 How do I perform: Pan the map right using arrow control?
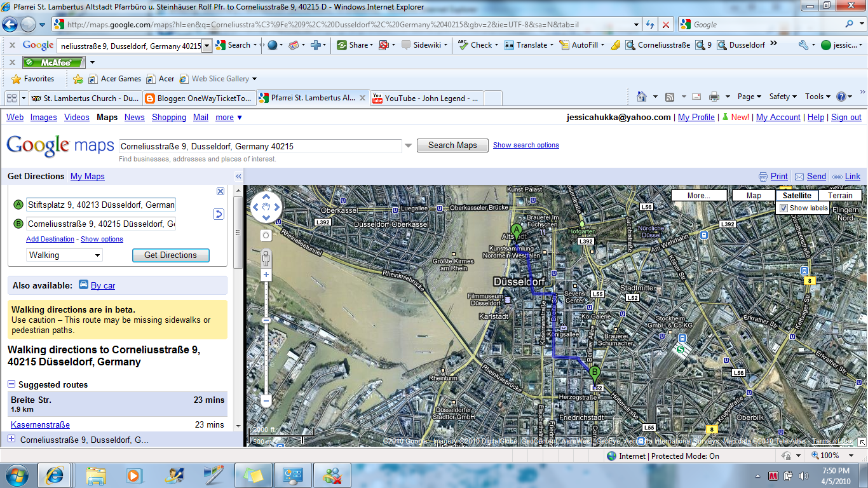276,207
